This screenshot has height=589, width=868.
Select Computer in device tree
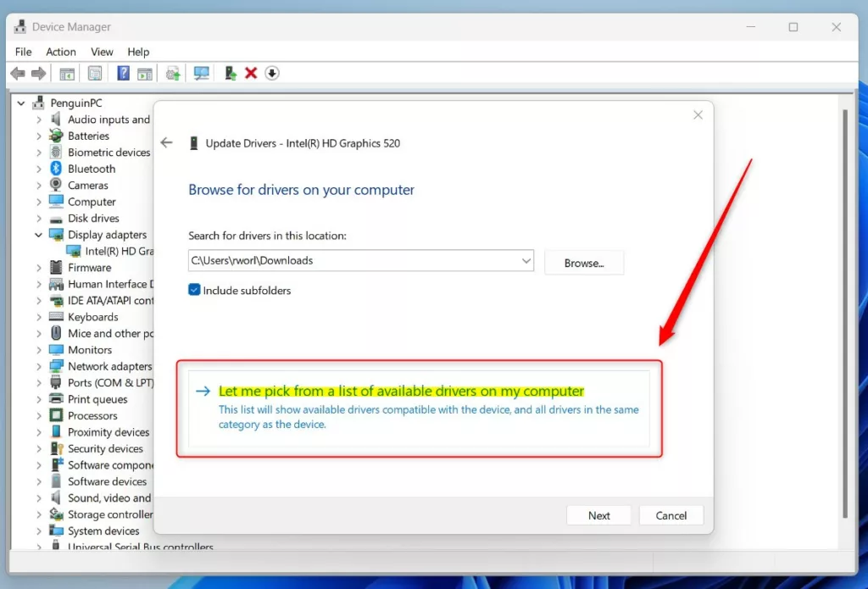pos(82,202)
